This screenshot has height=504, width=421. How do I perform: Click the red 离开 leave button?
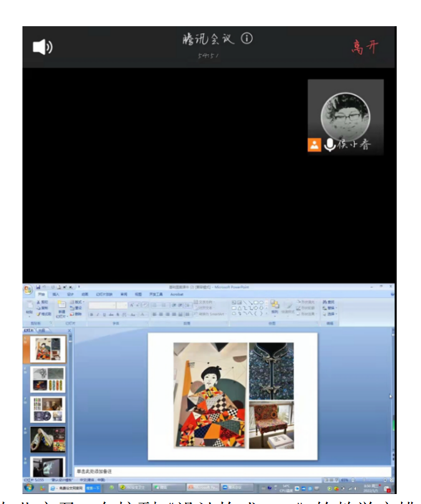[364, 47]
